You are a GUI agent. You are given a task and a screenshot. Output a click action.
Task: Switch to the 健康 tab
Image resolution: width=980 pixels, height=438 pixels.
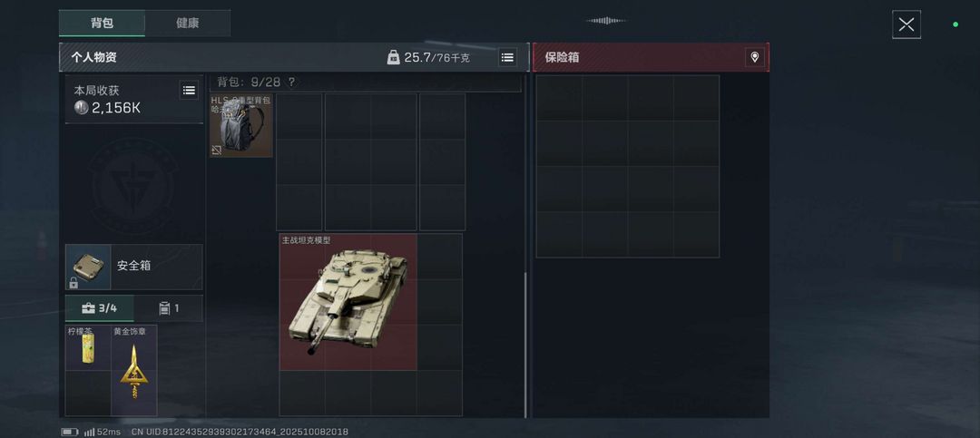tap(188, 23)
